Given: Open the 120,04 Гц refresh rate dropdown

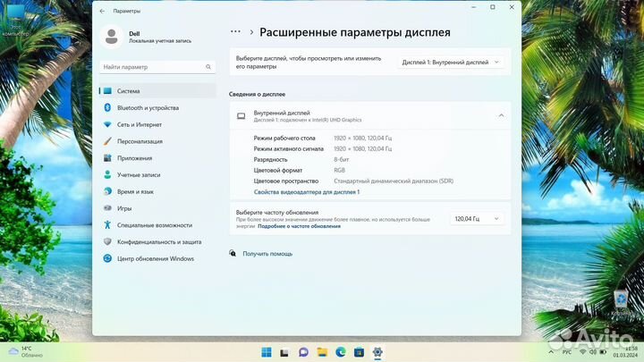Looking at the screenshot, I should 477,219.
